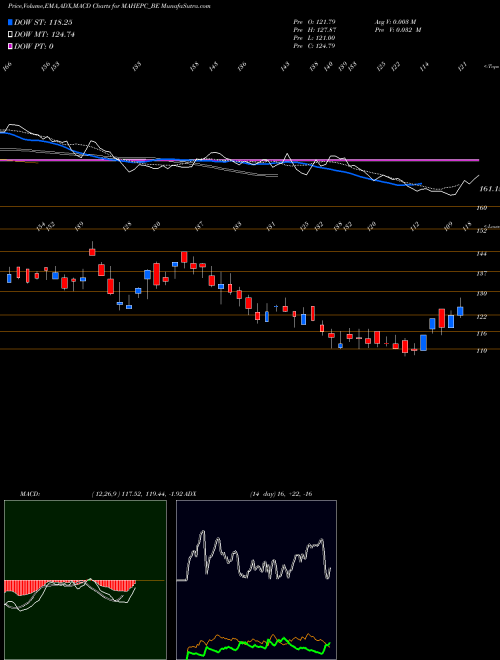Viewport: 500px width, 660px height.
Task: Open the dark blue ADX chart panel
Action: [256, 580]
